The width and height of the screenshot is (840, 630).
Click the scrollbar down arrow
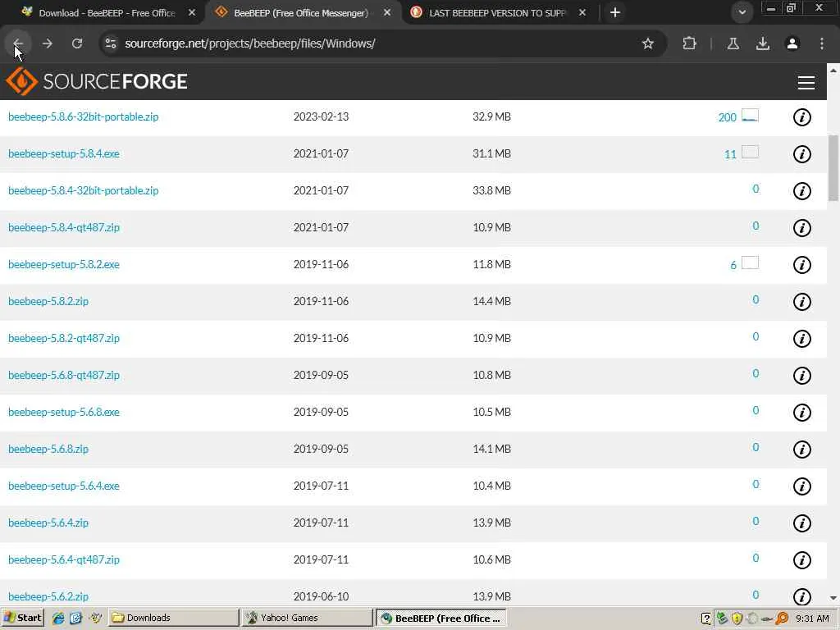(x=833, y=598)
